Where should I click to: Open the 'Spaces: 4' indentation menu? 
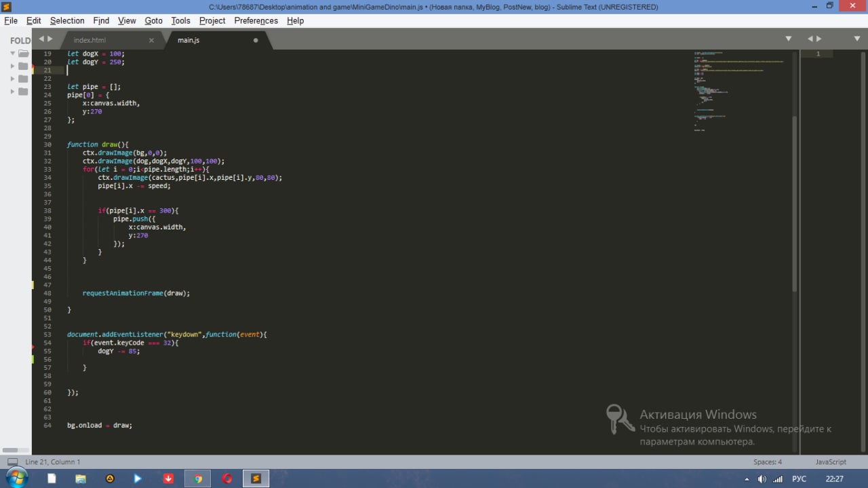[x=768, y=462]
